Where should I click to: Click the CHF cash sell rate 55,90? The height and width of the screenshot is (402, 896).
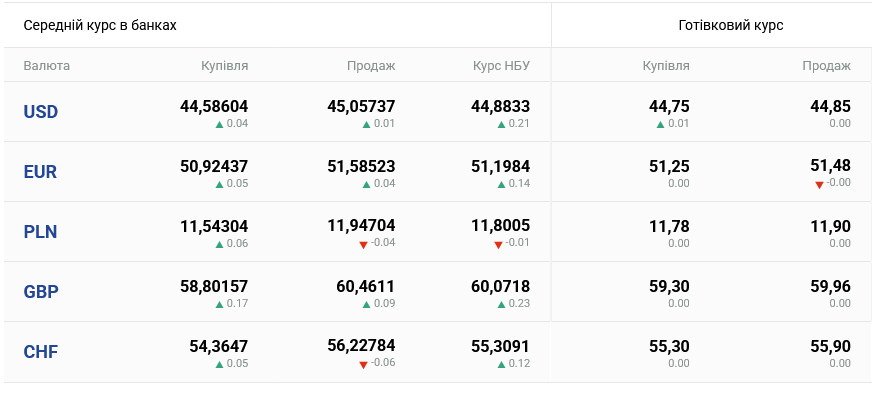tap(830, 346)
